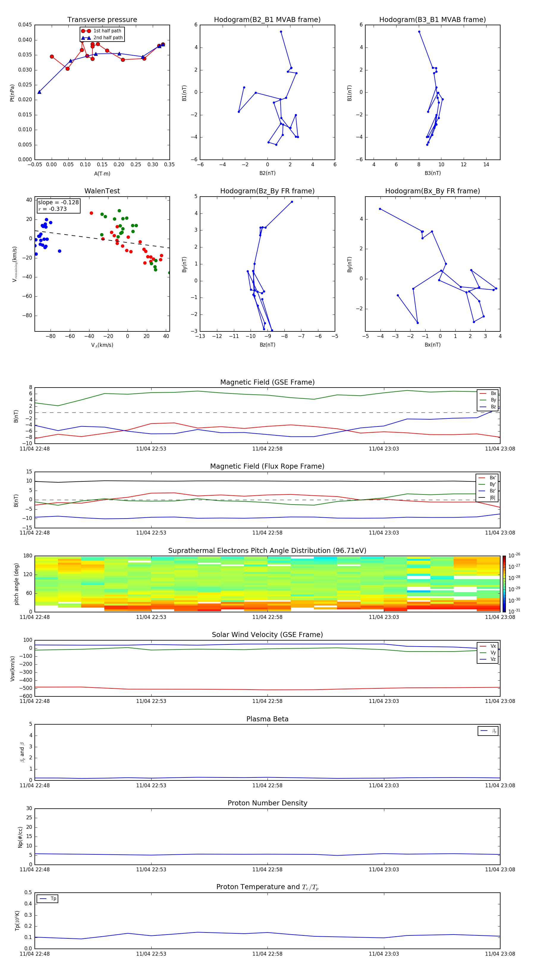Click the 'Proton Temperature and Te/Tp' title
The image size is (535, 980).
267,887
